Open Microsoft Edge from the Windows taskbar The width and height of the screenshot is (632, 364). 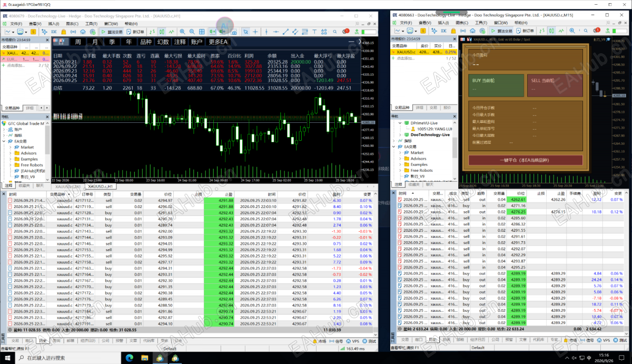click(x=130, y=358)
